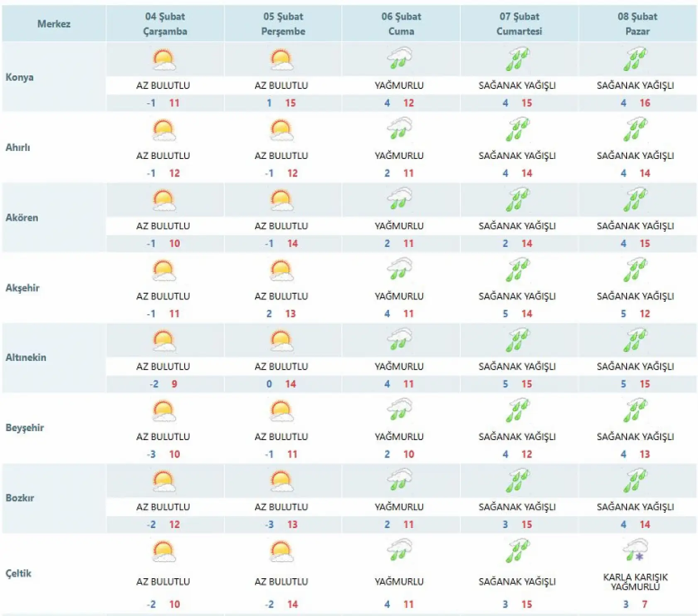Open the Beyşehir district row label
The width and height of the screenshot is (698, 616).
(25, 428)
